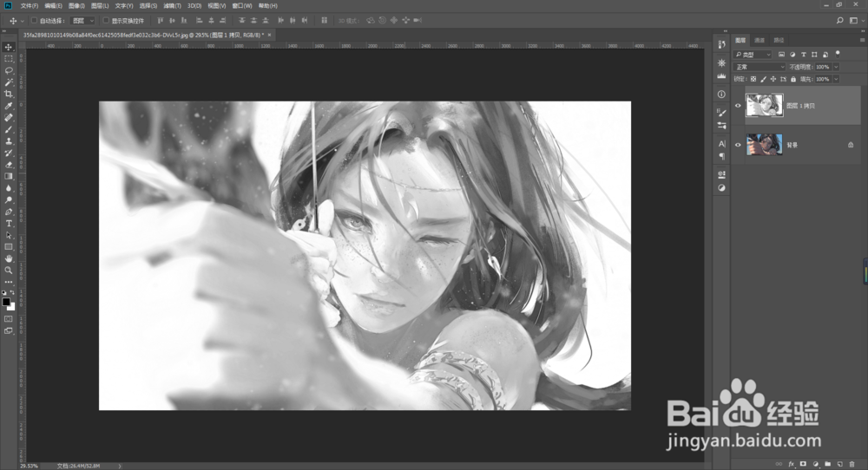This screenshot has width=868, height=470.
Task: Select the Zoom tool
Action: click(x=9, y=271)
